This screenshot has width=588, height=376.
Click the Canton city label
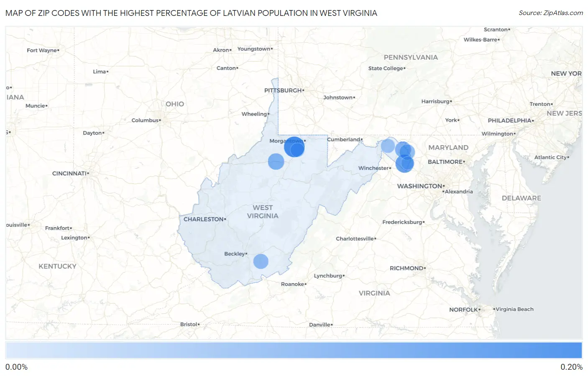point(226,68)
